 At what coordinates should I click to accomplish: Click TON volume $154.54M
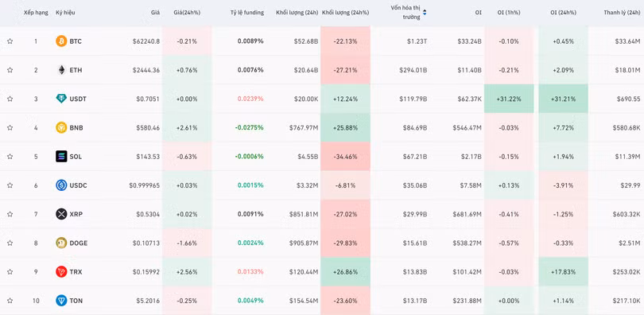pos(303,301)
